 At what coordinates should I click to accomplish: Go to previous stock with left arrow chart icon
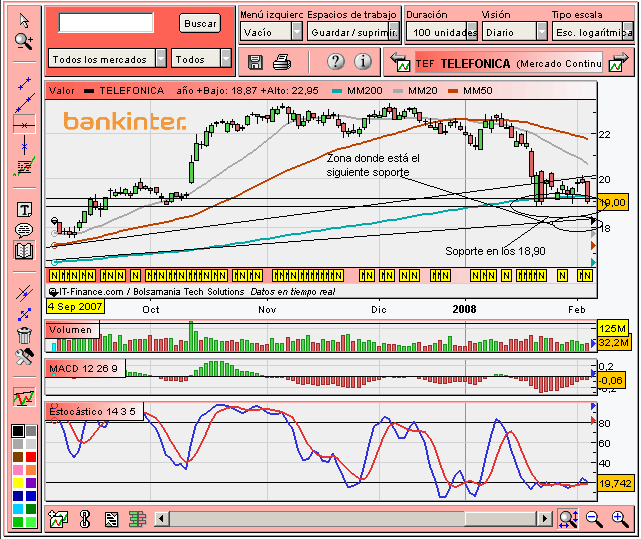click(x=400, y=62)
